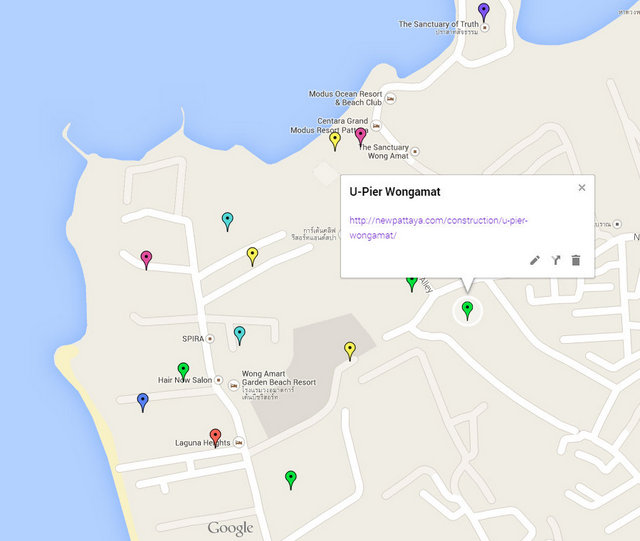Click the red pin at Laguna Heights
Viewport: 640px width, 541px height.
216,439
